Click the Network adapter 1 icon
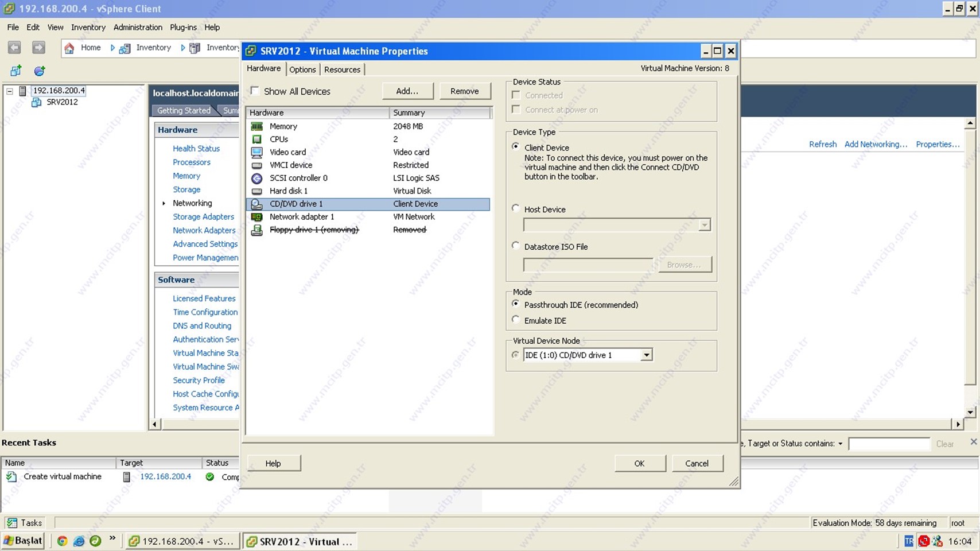This screenshot has width=980, height=551. (x=257, y=217)
